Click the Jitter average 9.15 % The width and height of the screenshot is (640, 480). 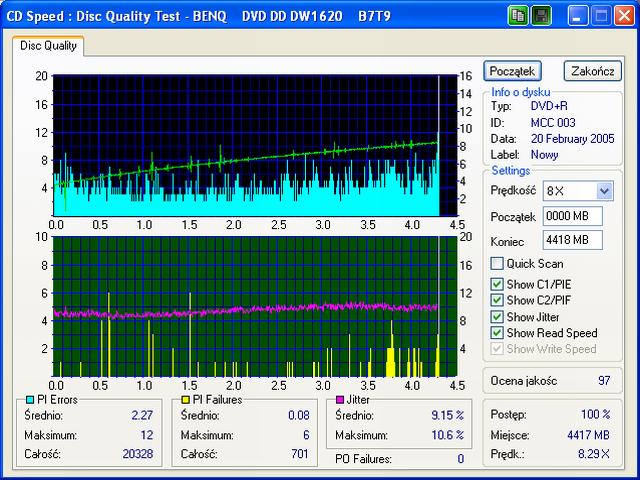(x=448, y=416)
